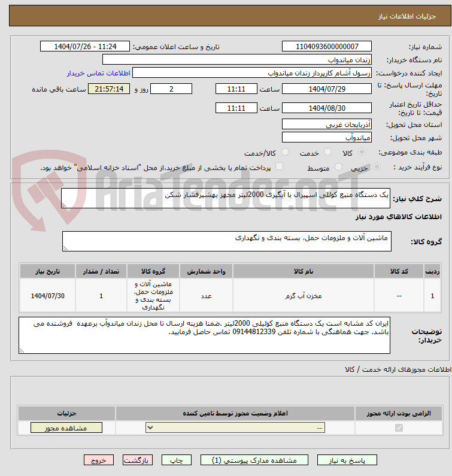Click the شرح کلی نیاز text area
The image size is (452, 476).
pyautogui.click(x=226, y=198)
